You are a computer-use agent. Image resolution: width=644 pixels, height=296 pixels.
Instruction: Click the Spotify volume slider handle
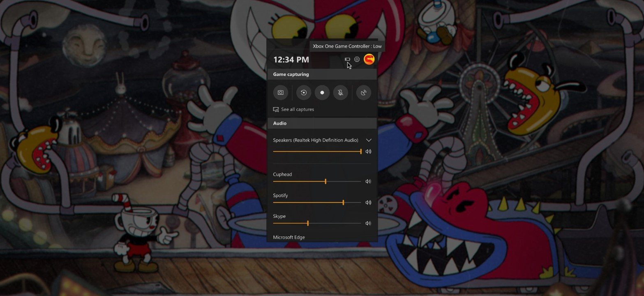[343, 202]
